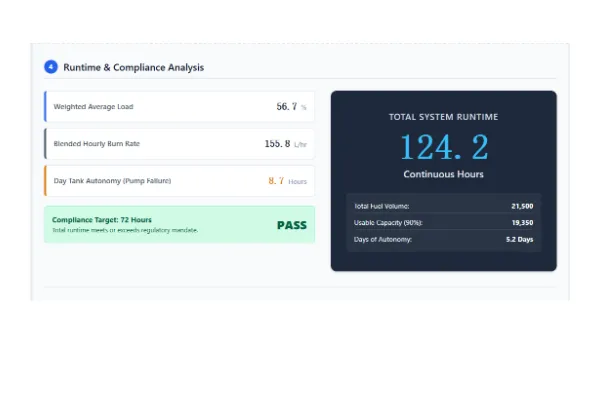Click the 'Blended Hourly Burn Rate' label
600x400 pixels.
[x=97, y=144]
